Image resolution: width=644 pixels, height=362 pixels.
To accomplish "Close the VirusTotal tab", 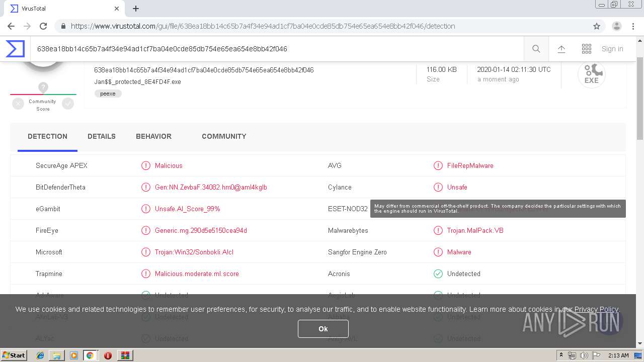I will [x=117, y=9].
